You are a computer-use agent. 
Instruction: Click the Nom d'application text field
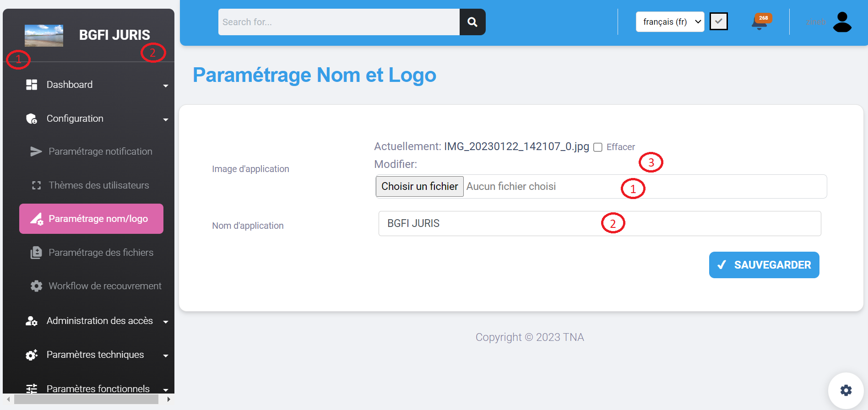[x=599, y=224]
